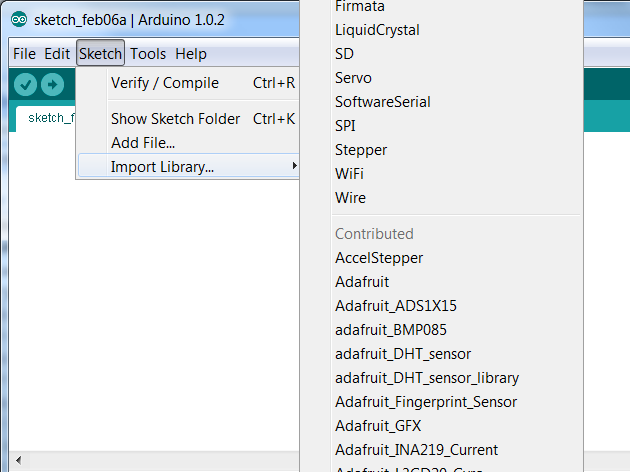630x472 pixels.
Task: Click the Verify checkmark toolbar icon
Action: (25, 85)
